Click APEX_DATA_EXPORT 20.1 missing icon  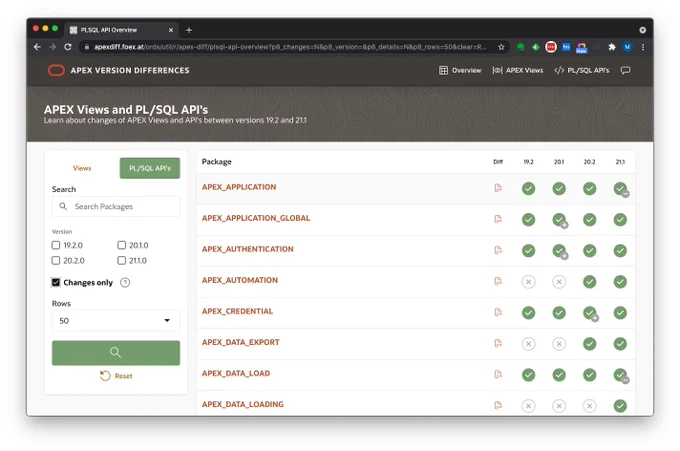559,344
